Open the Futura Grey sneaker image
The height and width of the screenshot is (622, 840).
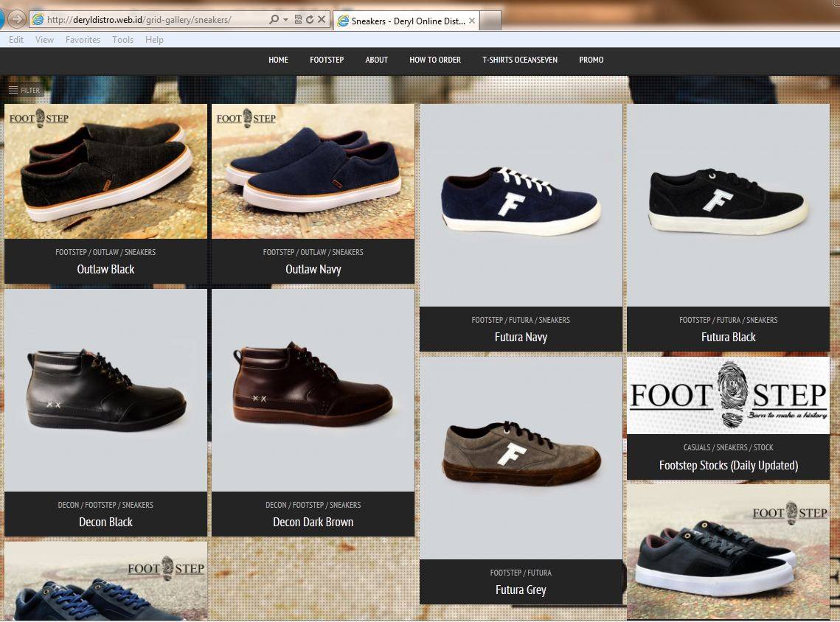[x=521, y=458]
